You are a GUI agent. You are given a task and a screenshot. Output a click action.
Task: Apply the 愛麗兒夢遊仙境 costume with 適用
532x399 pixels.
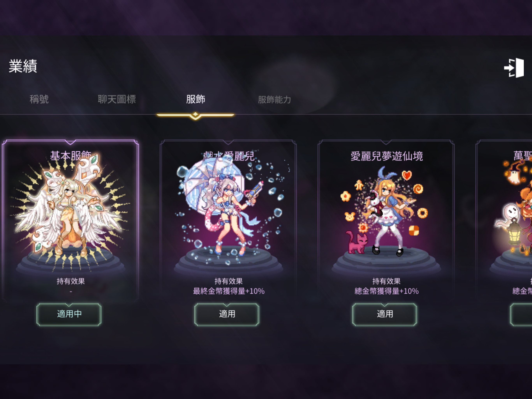385,314
